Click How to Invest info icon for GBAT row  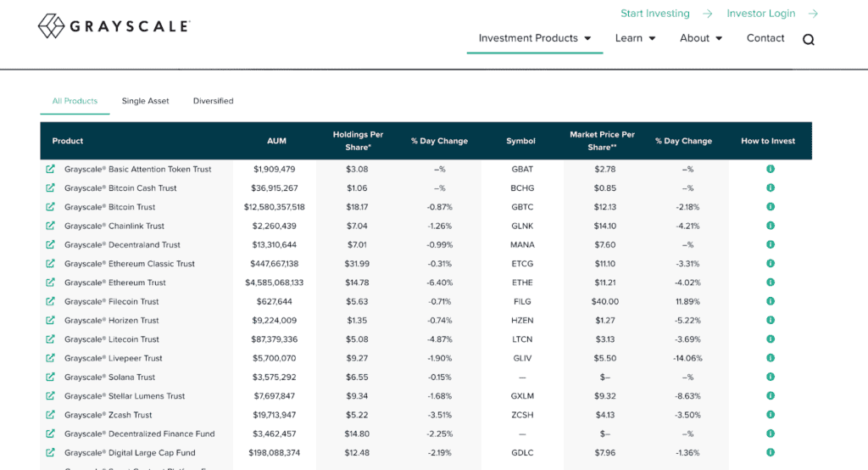(770, 169)
